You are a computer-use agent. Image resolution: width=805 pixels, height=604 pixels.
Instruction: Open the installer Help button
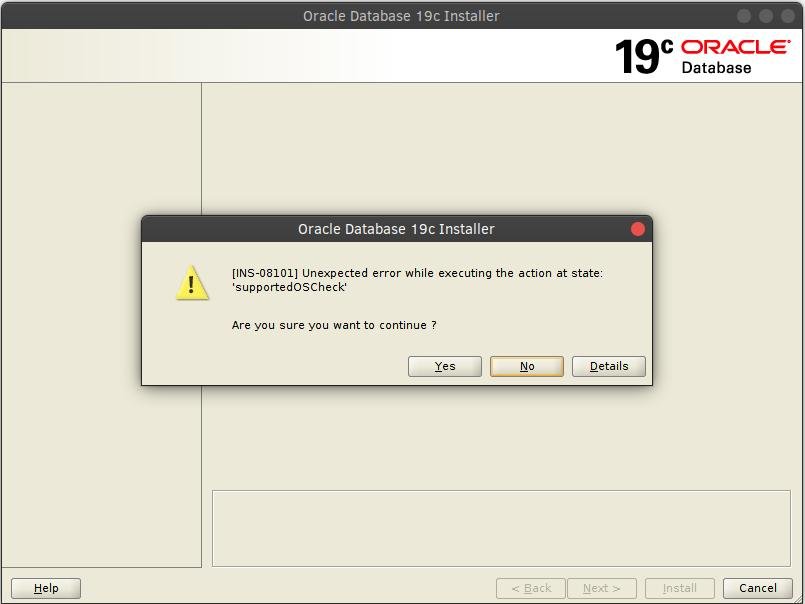46,588
